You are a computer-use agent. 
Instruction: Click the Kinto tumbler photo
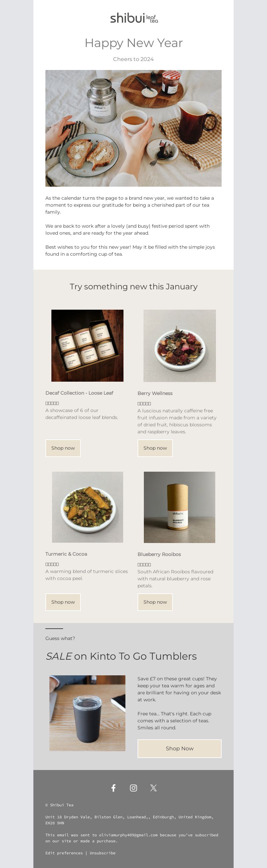click(87, 713)
